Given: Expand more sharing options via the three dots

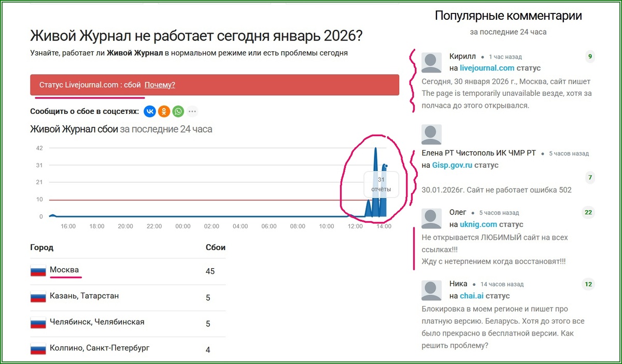Looking at the screenshot, I should (193, 111).
